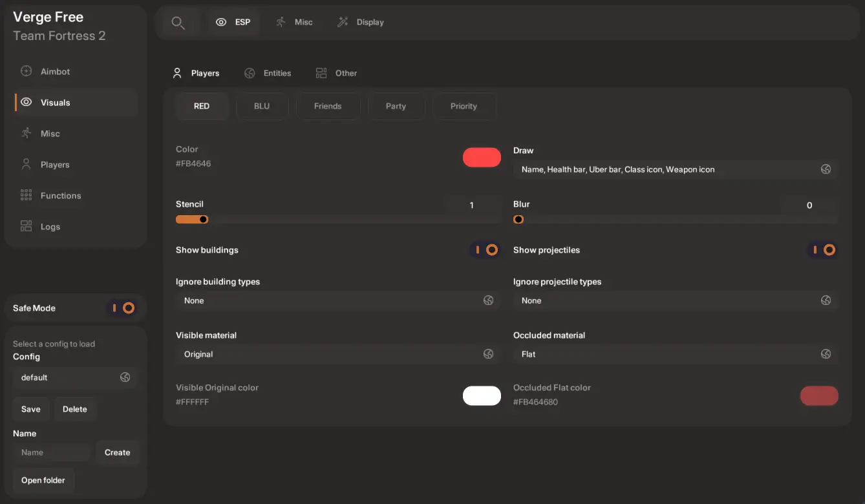The height and width of the screenshot is (504, 865).
Task: Select the Entities sub-tab
Action: click(x=268, y=73)
